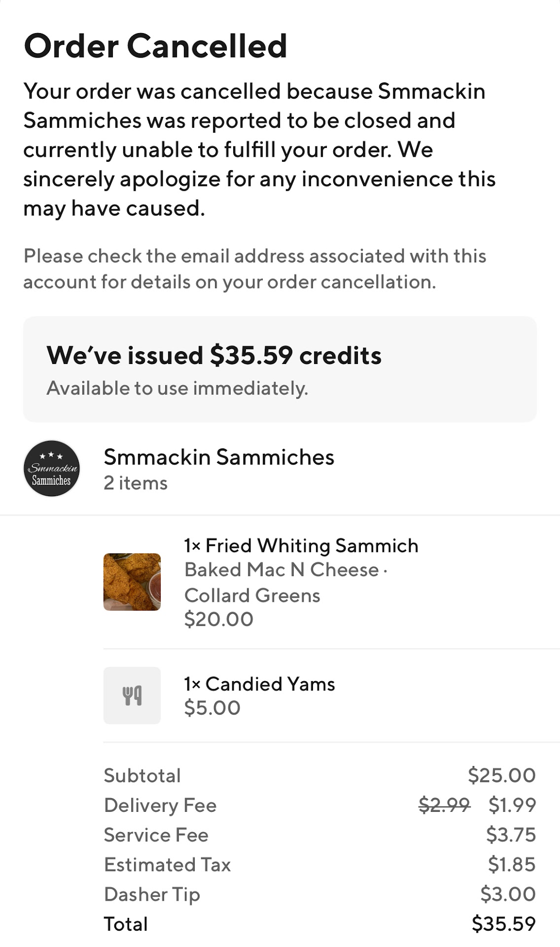Click the Candied Yams $5.00 price

point(212,708)
